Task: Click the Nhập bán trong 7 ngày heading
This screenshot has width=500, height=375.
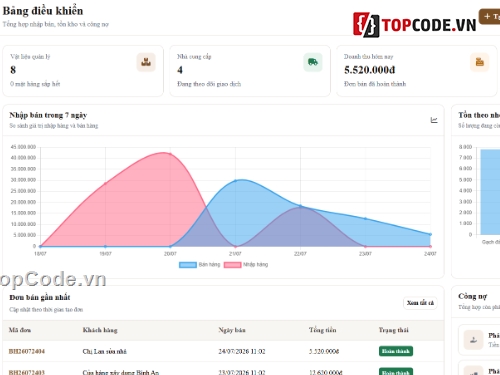Action: point(48,115)
